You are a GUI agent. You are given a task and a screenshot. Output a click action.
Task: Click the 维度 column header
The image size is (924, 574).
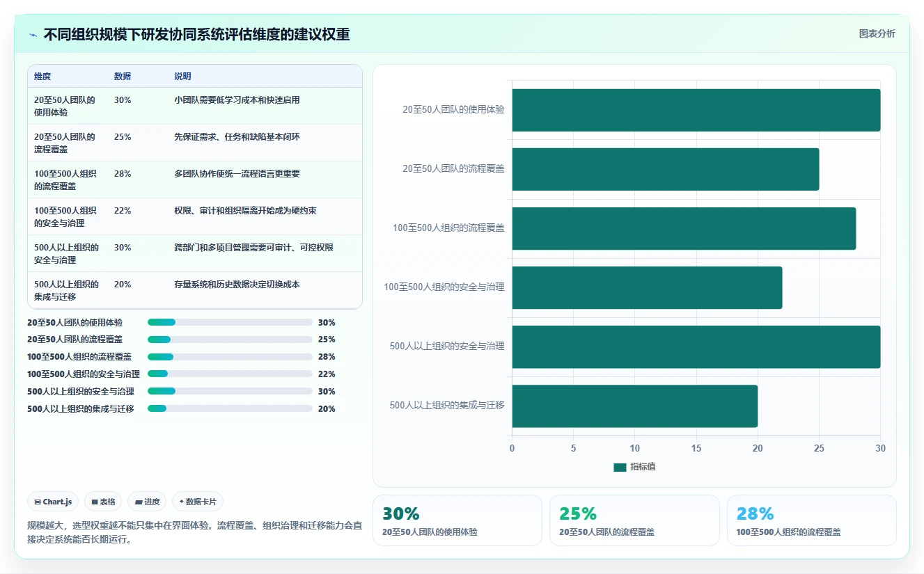[42, 77]
